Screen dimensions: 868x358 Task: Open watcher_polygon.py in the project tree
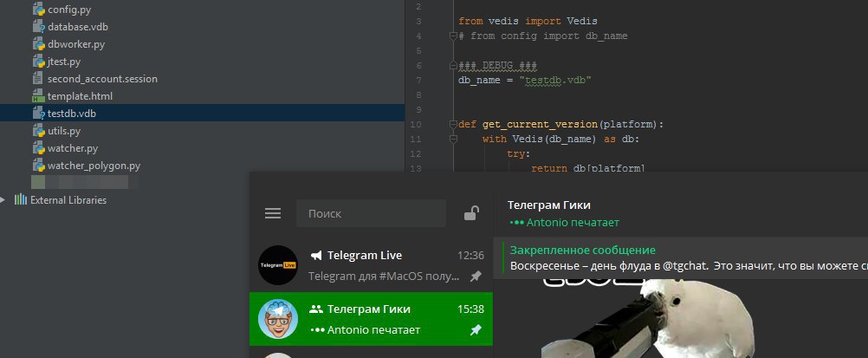(94, 166)
